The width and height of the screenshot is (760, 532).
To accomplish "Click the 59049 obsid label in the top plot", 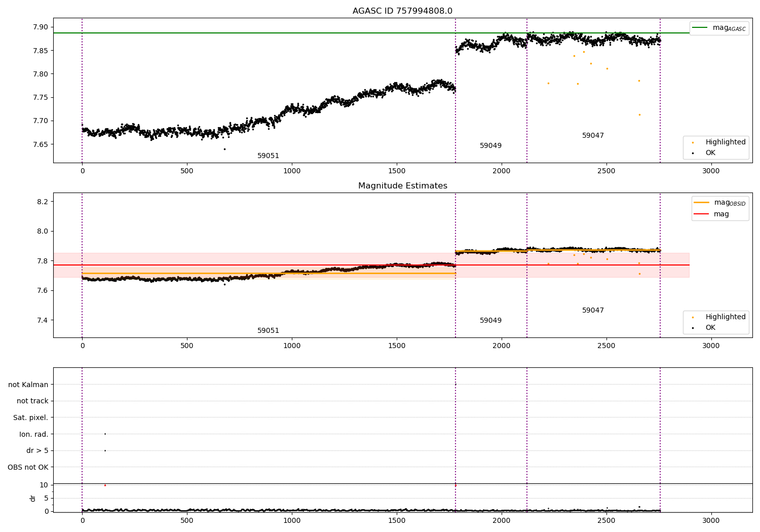I will pos(490,146).
